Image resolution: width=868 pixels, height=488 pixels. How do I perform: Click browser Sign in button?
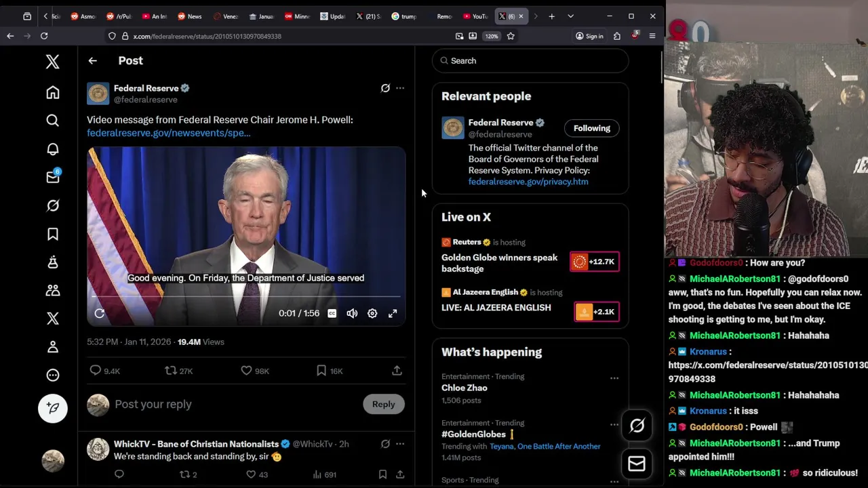590,36
